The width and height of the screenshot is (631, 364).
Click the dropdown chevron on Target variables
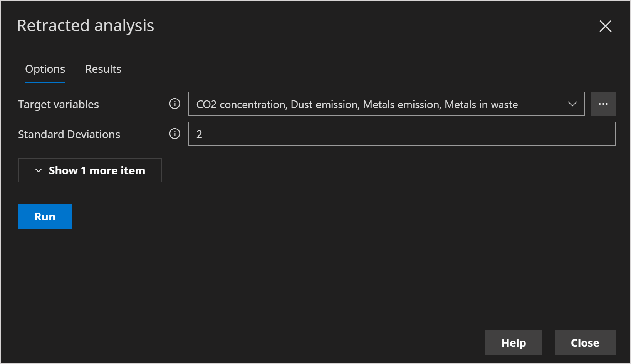pyautogui.click(x=573, y=104)
